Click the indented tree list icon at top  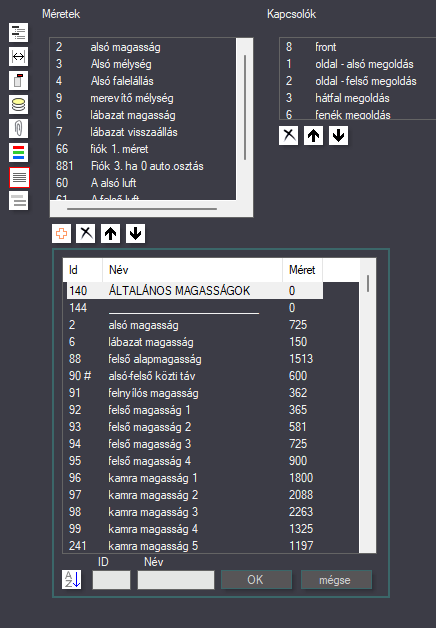click(x=18, y=32)
